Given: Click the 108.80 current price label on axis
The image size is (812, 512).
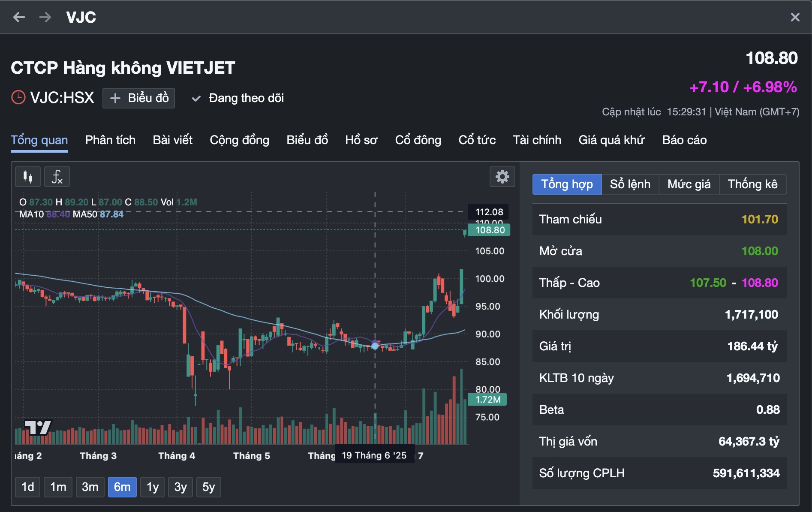Looking at the screenshot, I should pyautogui.click(x=490, y=230).
